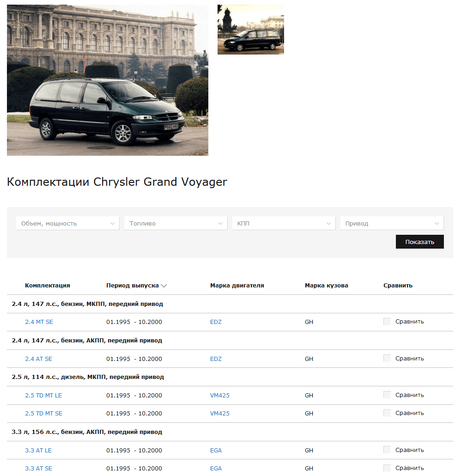Viewport: 461px width, 476px height.
Task: Open the 2.4 AT SE trim link
Action: (x=38, y=359)
